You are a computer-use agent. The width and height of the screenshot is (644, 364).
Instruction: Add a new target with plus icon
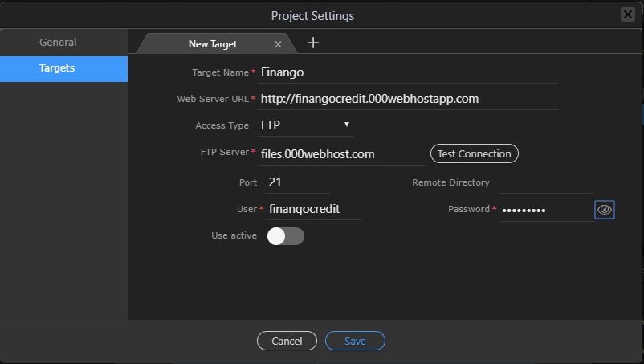[x=313, y=43]
